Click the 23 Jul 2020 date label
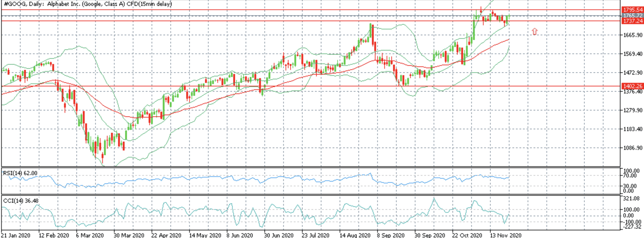The height and width of the screenshot is (238, 644). tap(316, 235)
